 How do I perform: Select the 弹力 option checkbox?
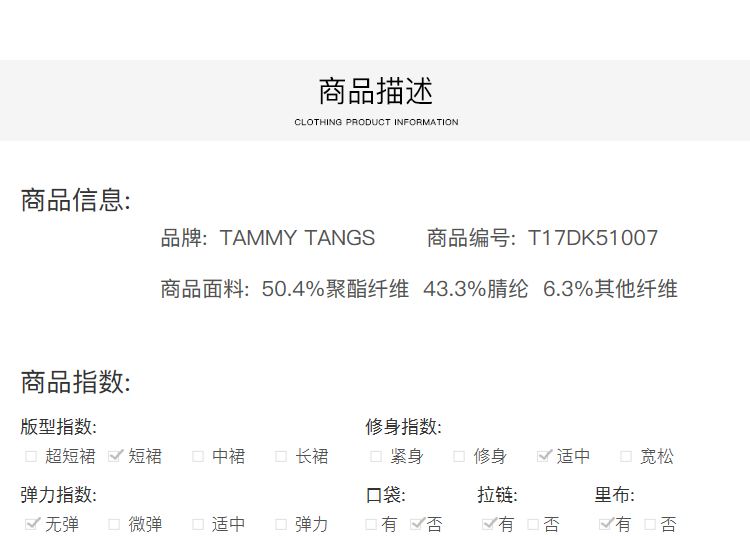(x=281, y=524)
